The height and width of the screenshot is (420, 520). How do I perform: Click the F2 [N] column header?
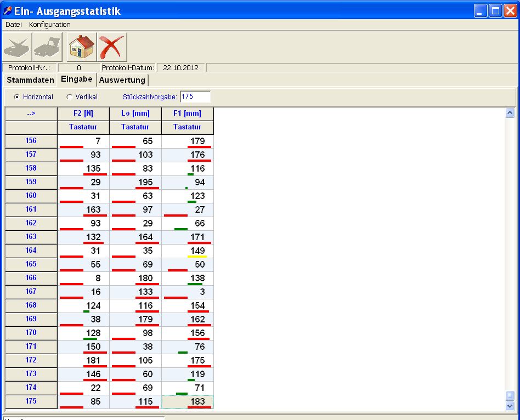(83, 113)
